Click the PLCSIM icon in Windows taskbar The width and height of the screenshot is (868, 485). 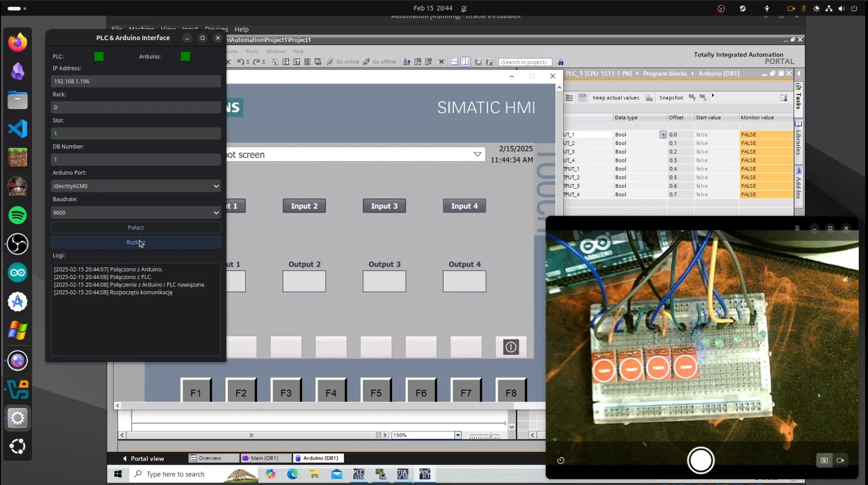coord(359,474)
